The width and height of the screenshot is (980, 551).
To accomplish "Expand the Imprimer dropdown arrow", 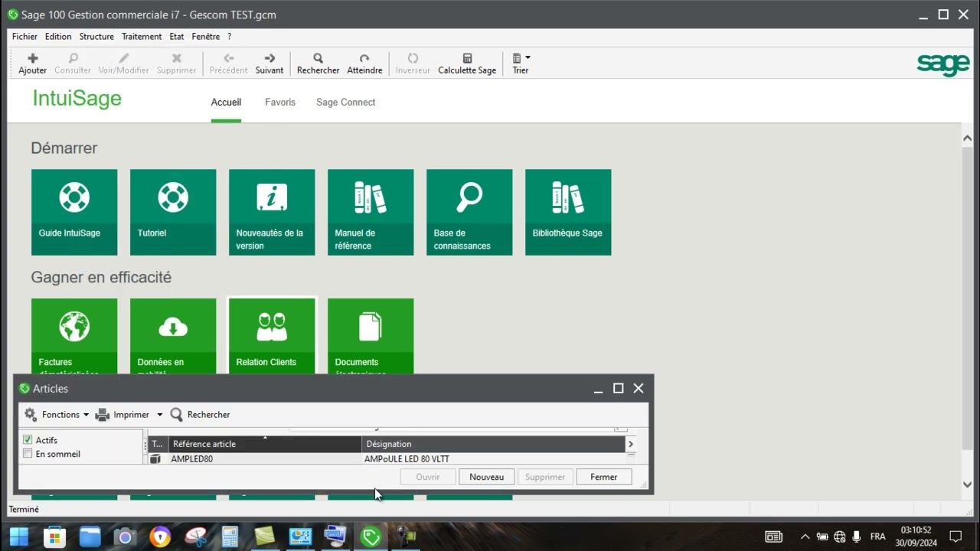I will (x=160, y=415).
